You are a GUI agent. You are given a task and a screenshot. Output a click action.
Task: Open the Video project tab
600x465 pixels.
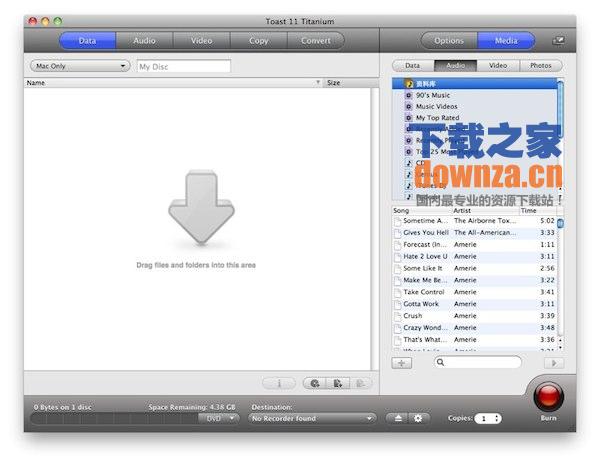[201, 41]
